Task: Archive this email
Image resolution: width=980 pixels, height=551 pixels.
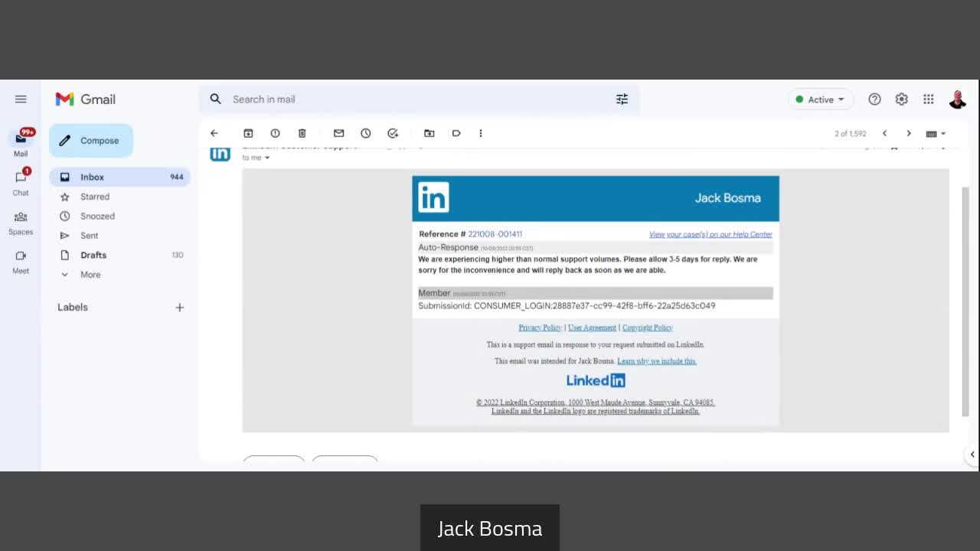Action: [248, 133]
